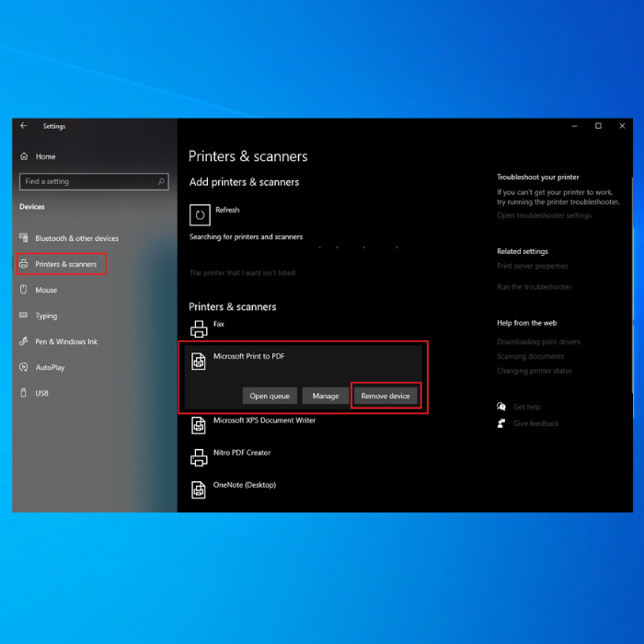Open the USB settings page
This screenshot has height=644, width=644.
pos(41,394)
